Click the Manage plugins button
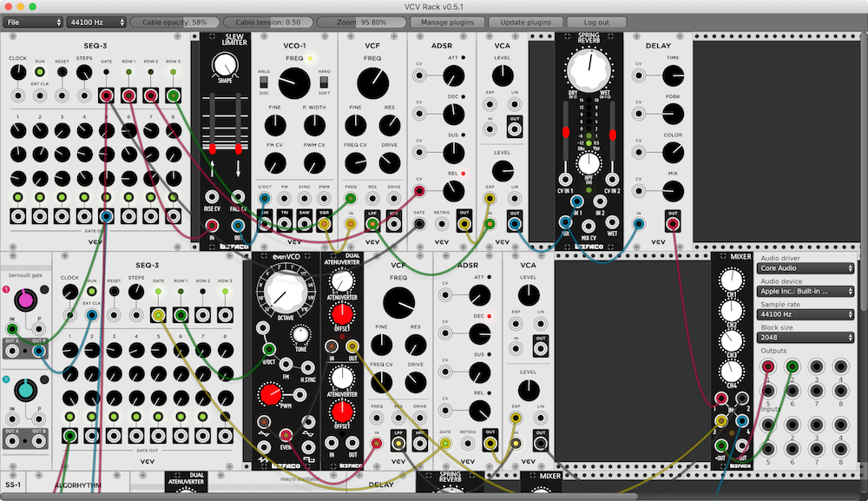 [447, 23]
